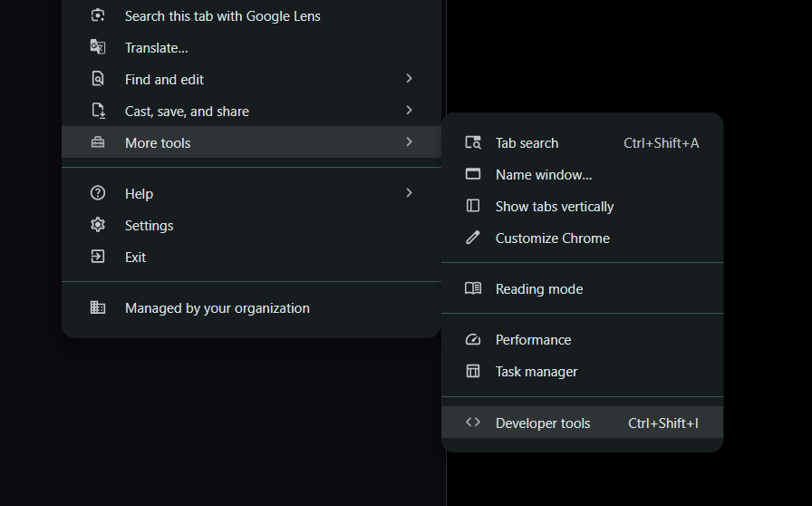
Task: Click the Ctrl+Shift+I shortcut text
Action: coord(663,423)
